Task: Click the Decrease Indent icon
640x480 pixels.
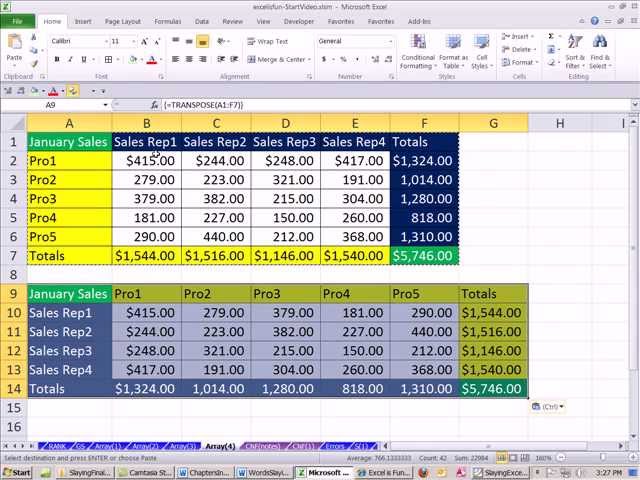Action: click(x=221, y=60)
